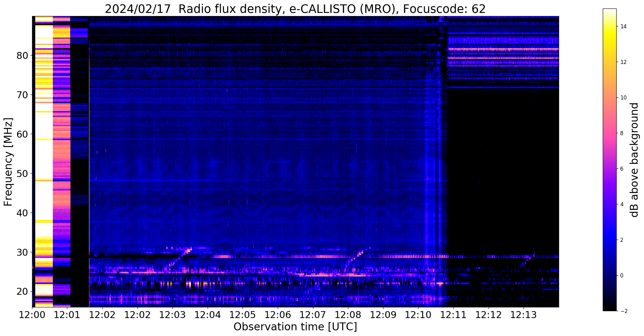Click the 12:11 time tick label
This screenshot has width=644, height=336.
tap(453, 315)
